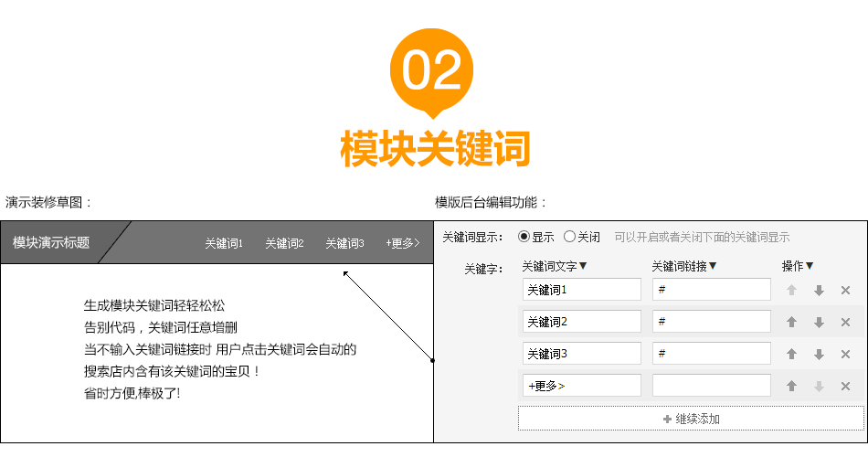The image size is (868, 457).
Task: Move 关键词3 row up with arrow
Action: pyautogui.click(x=792, y=354)
